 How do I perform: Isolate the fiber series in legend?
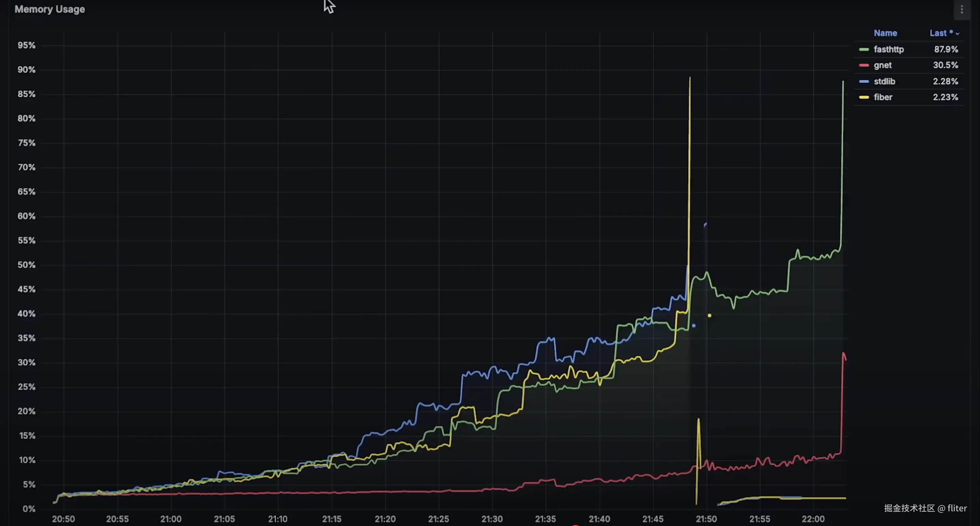coord(883,97)
